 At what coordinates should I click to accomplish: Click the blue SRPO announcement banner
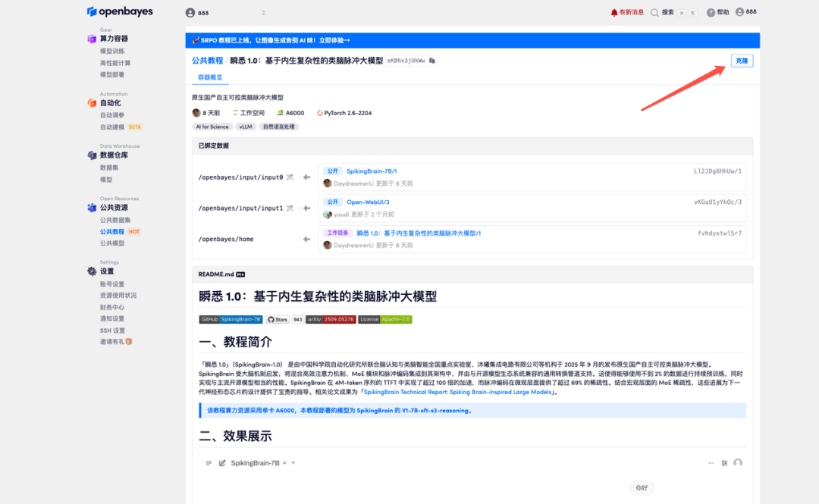[x=472, y=40]
